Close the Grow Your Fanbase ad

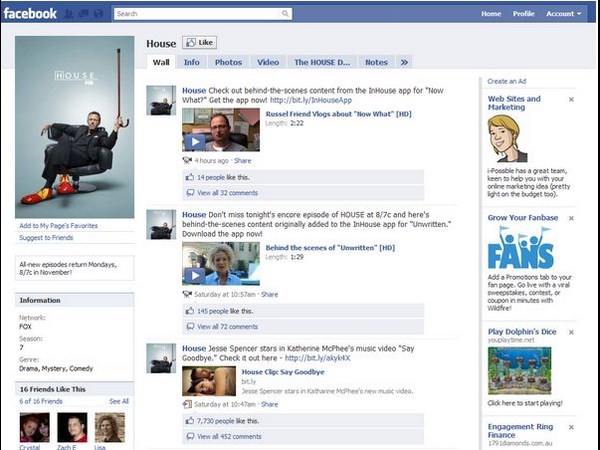pos(571,217)
